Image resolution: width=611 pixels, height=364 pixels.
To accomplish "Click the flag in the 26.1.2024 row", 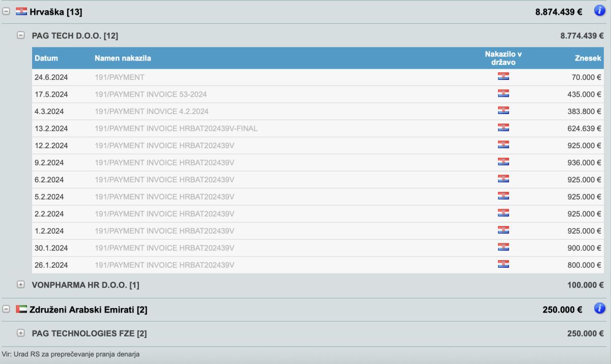I will [503, 264].
